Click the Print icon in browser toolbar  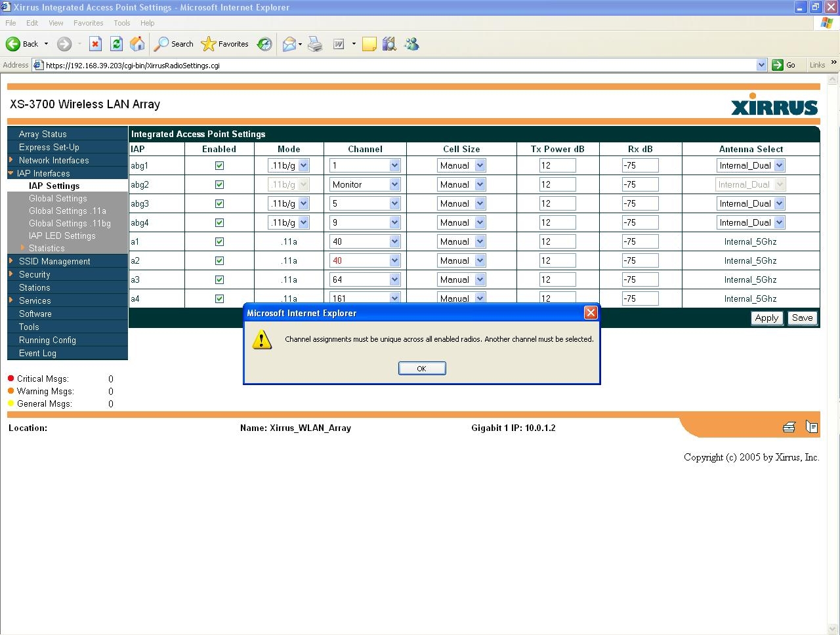315,44
